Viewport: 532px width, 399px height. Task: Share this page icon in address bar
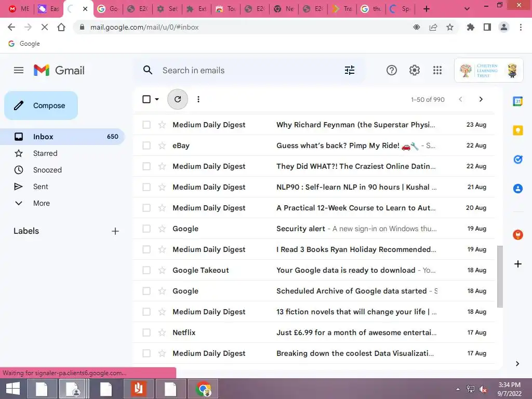coord(433,27)
